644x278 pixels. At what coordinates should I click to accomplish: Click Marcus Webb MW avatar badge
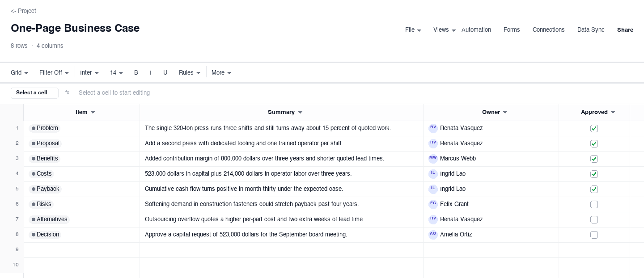coord(433,159)
